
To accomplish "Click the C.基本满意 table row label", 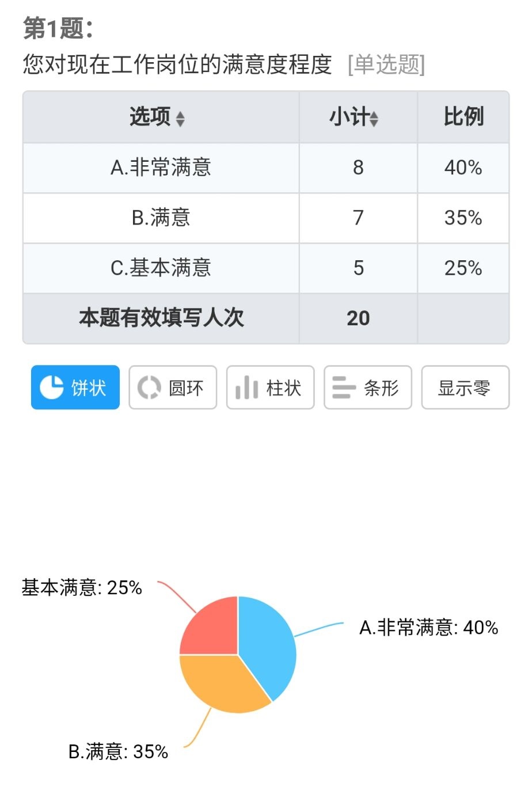I will pos(161,268).
